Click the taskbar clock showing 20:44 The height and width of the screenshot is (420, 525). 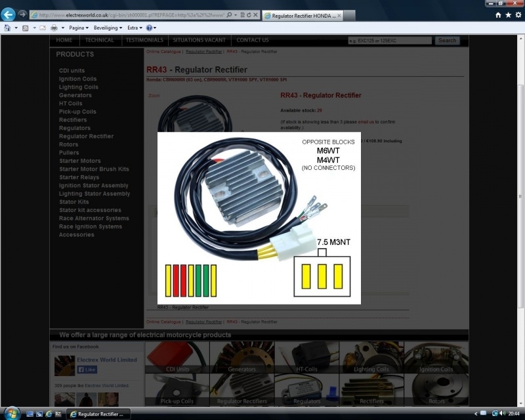(514, 413)
